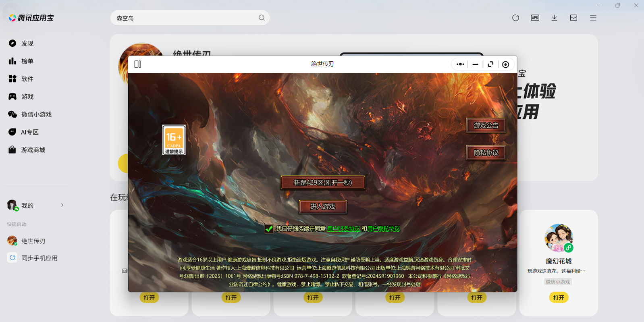This screenshot has height=322, width=644.
Task: Open the APK install icon
Action: pyautogui.click(x=535, y=18)
